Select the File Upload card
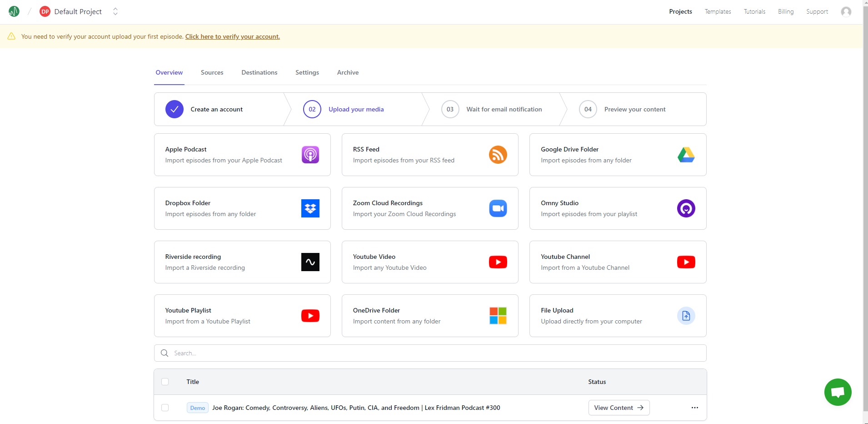 tap(618, 316)
